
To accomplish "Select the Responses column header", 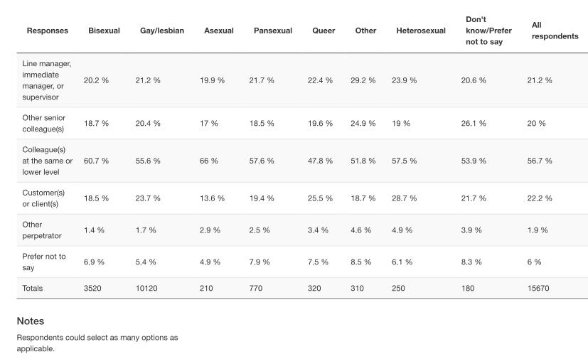I will 48,31.
